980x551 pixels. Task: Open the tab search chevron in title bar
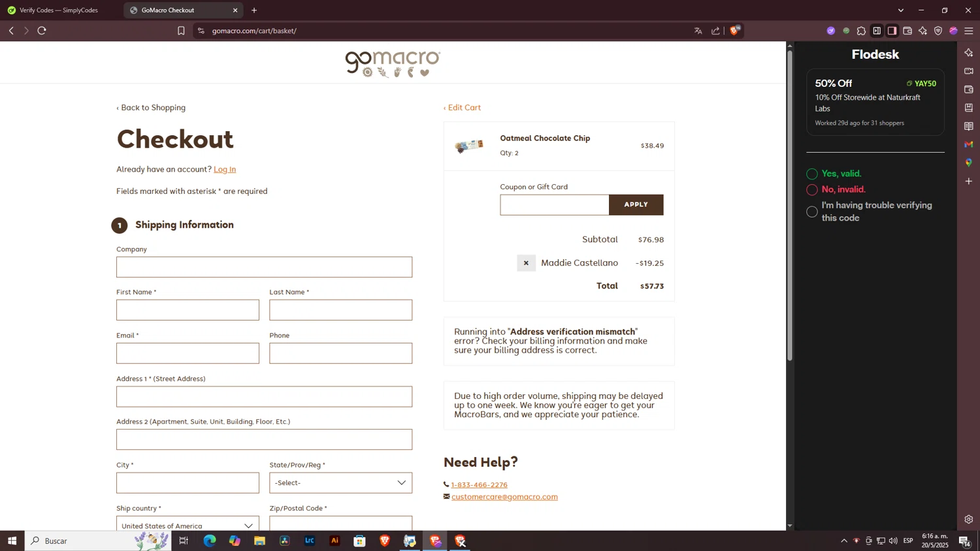[900, 10]
